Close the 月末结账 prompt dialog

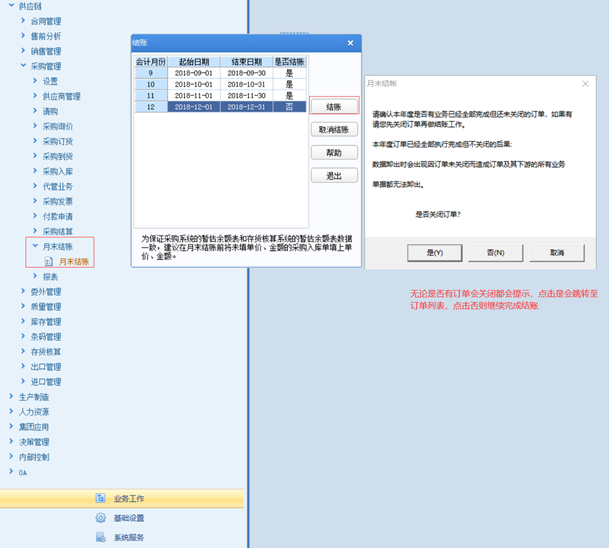585,84
